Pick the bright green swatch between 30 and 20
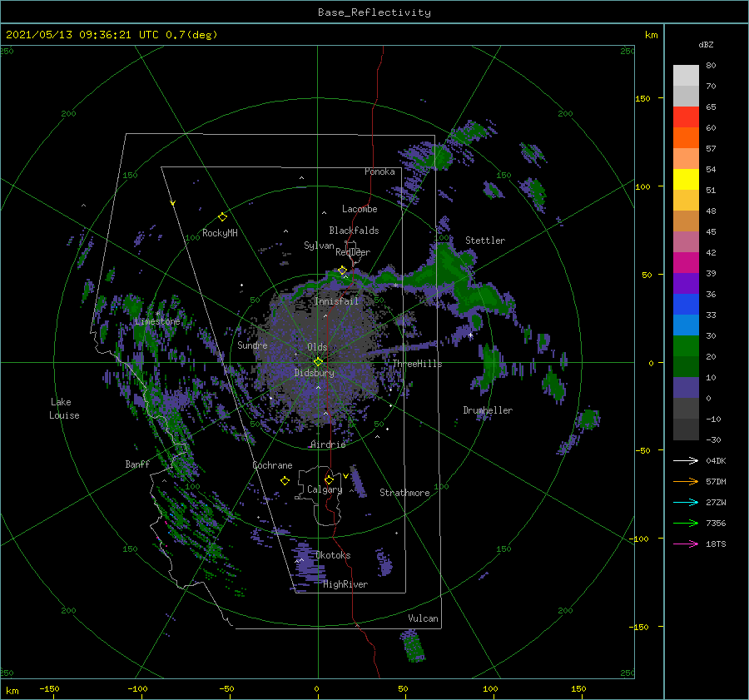749x700 pixels. tap(686, 346)
